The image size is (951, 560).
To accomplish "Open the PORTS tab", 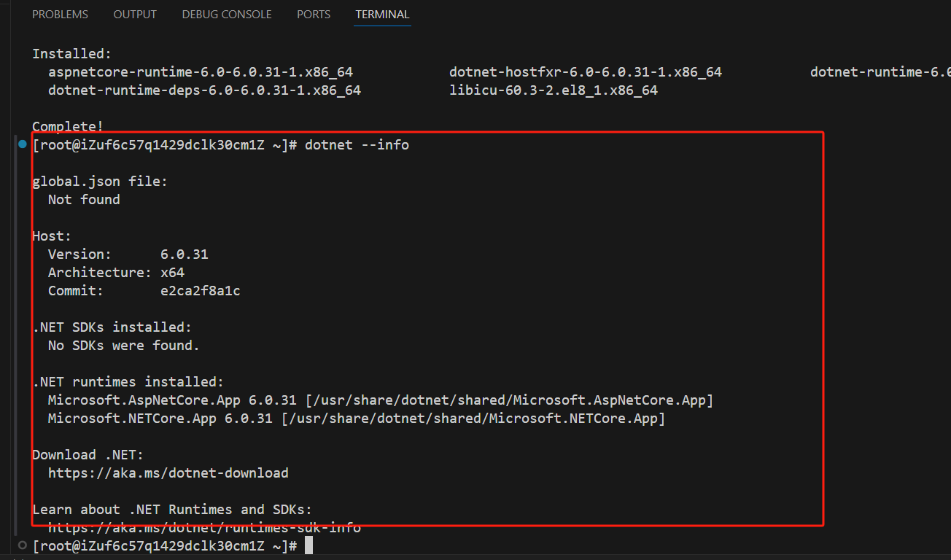I will [x=313, y=14].
